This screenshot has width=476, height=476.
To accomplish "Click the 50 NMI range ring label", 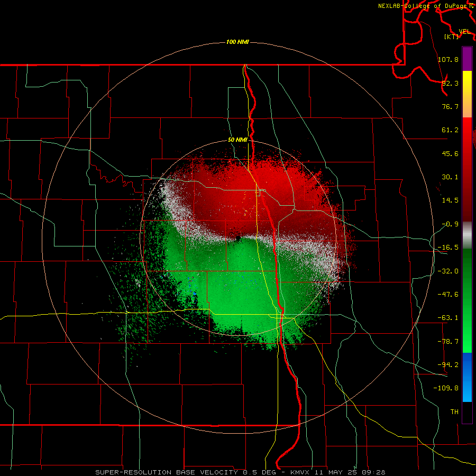I will click(237, 140).
